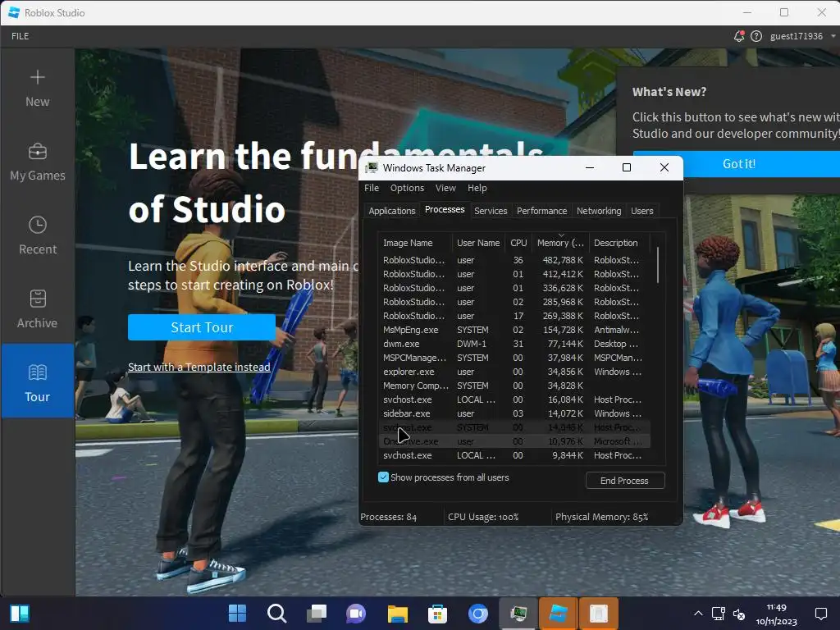This screenshot has height=630, width=840.
Task: Select the RobloxStudio process using 285,968 K
Action: (514, 302)
